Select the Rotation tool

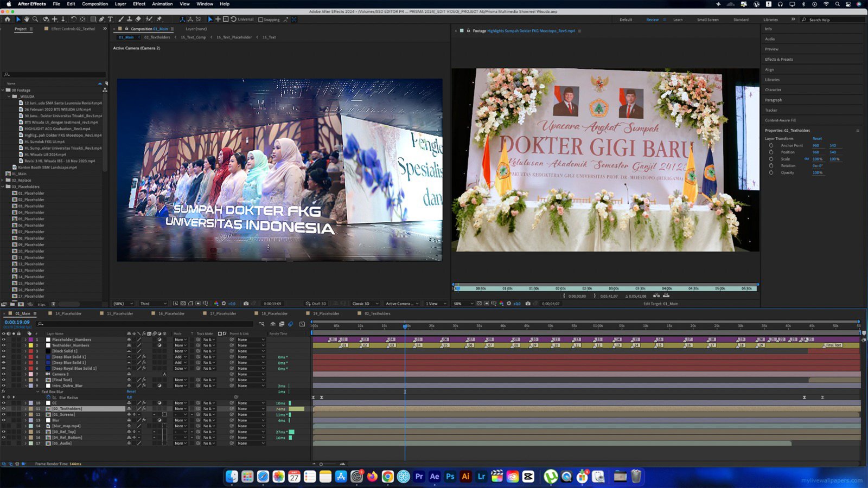click(73, 19)
